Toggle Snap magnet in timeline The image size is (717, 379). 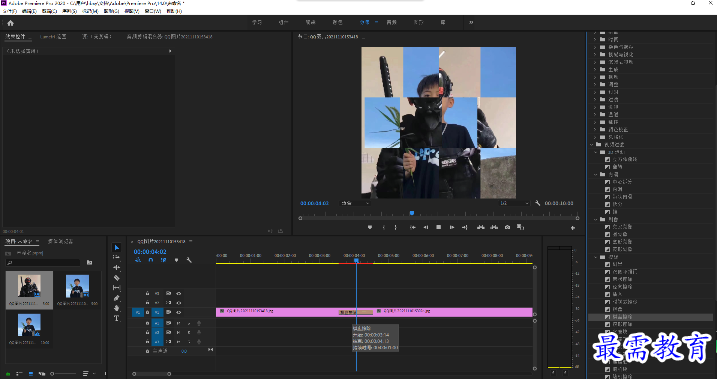click(x=150, y=260)
